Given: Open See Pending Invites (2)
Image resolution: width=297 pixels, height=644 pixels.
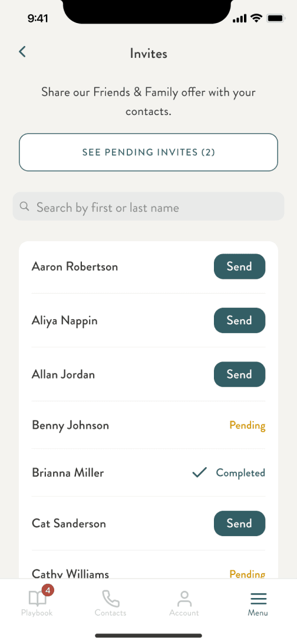Looking at the screenshot, I should coord(148,152).
